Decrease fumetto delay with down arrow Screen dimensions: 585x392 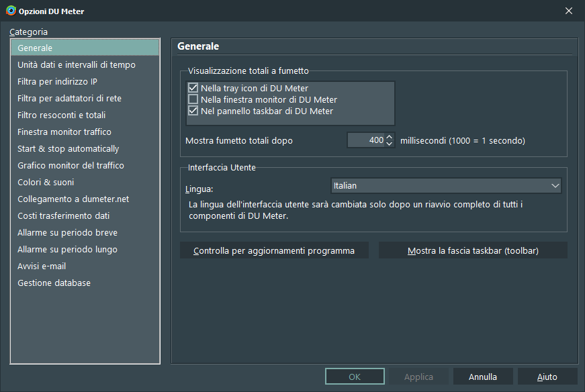tap(389, 144)
